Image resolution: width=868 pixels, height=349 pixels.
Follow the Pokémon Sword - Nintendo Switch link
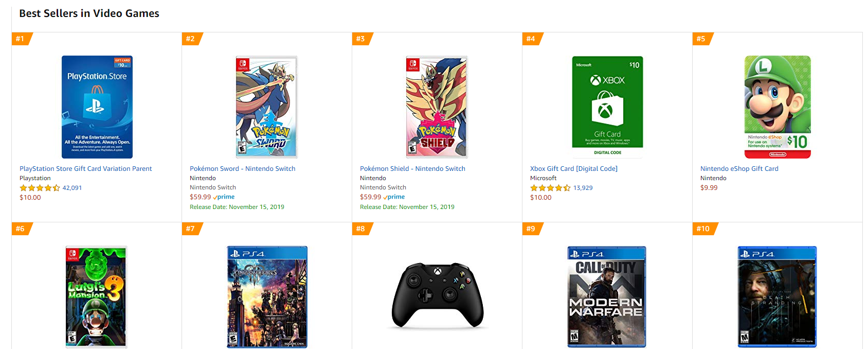[243, 168]
